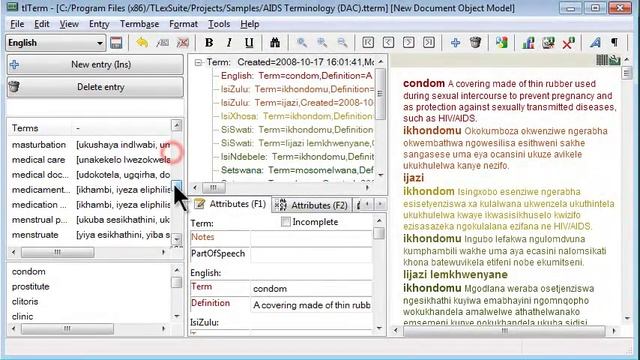Select the menstruate term row
Viewport: 640px width, 360px height.
(90, 235)
